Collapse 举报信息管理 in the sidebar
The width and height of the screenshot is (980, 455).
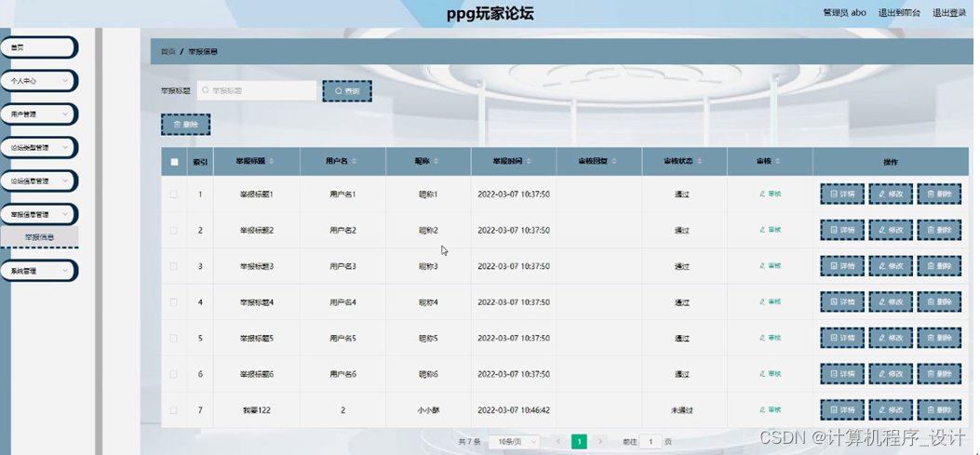39,214
